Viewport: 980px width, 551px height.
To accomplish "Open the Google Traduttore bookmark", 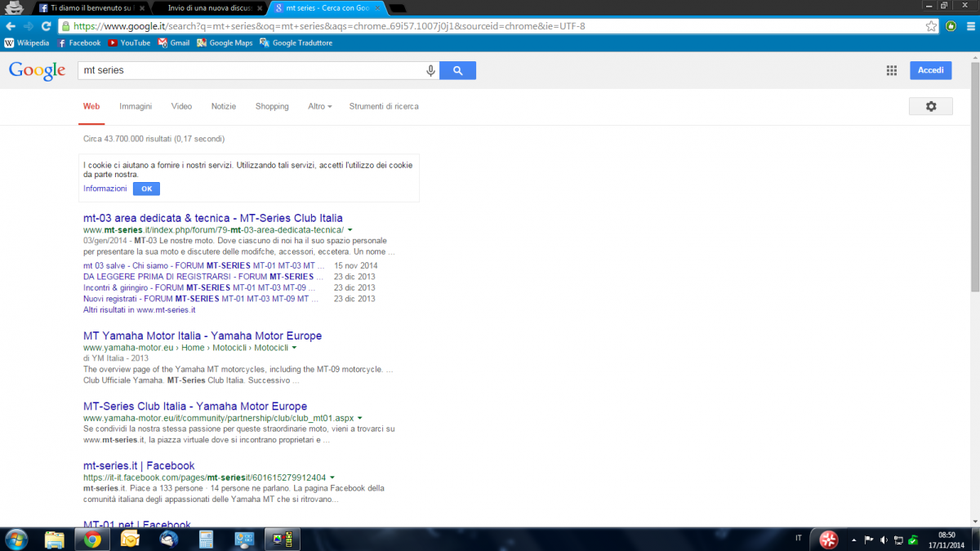I will (296, 42).
